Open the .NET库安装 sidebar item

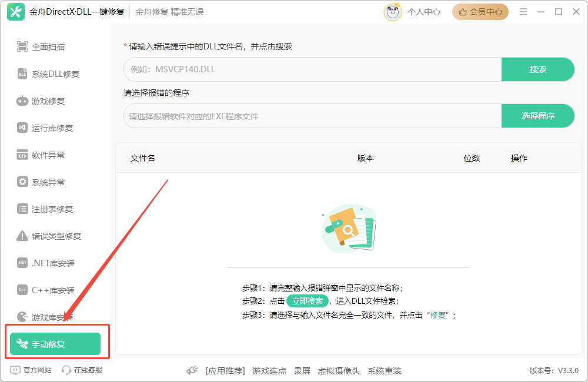[46, 263]
